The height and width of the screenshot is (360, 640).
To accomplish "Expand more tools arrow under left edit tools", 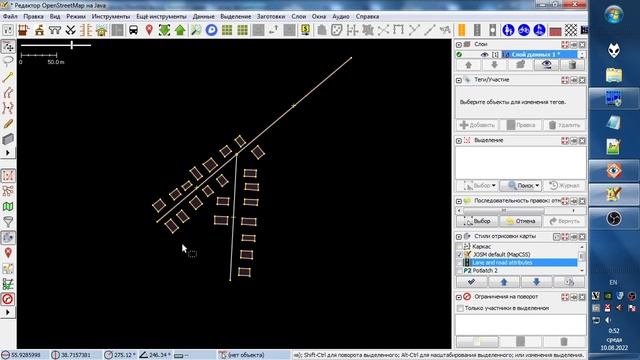I will pyautogui.click(x=7, y=153).
